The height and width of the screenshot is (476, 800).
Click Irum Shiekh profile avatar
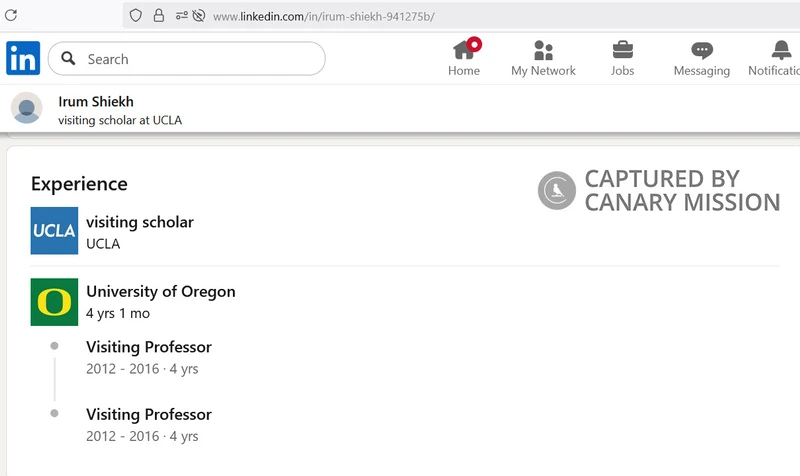(x=27, y=108)
